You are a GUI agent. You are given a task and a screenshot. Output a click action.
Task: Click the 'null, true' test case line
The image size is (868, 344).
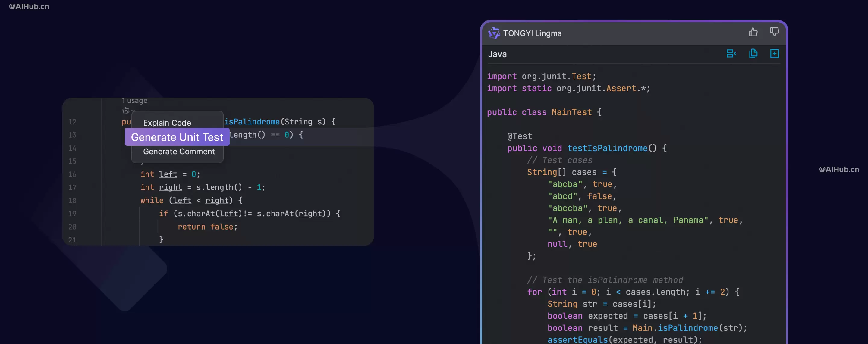point(572,244)
